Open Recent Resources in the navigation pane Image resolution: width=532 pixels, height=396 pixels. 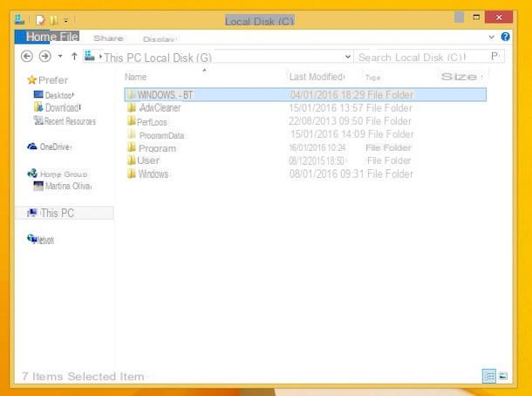click(65, 121)
